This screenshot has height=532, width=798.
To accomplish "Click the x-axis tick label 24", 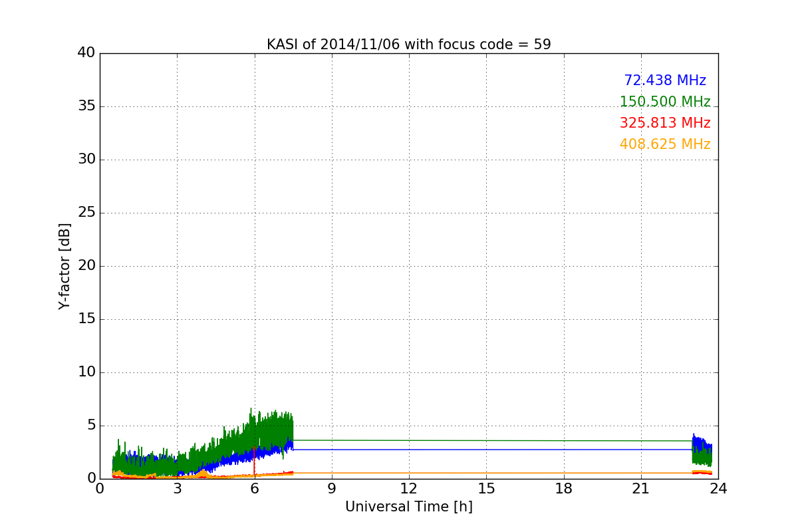I will (x=718, y=489).
